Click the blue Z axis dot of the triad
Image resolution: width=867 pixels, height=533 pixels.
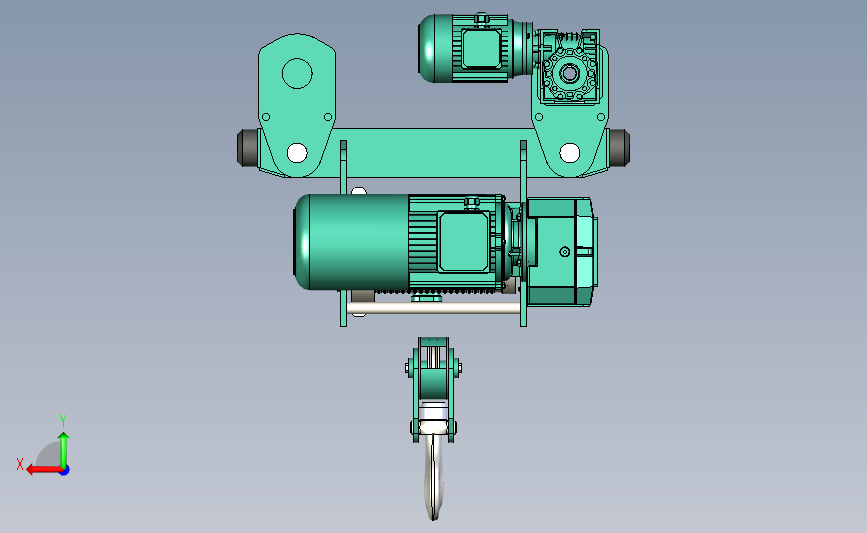point(65,471)
